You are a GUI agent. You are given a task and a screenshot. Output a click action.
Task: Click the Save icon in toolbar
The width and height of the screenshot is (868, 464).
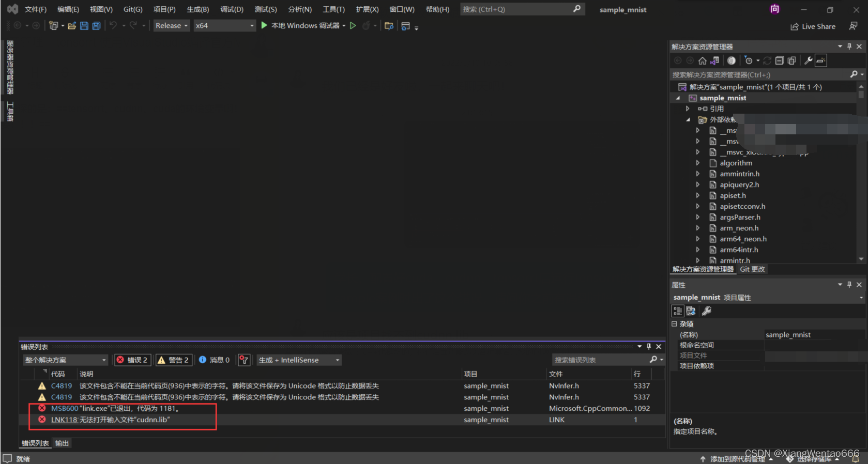[84, 25]
